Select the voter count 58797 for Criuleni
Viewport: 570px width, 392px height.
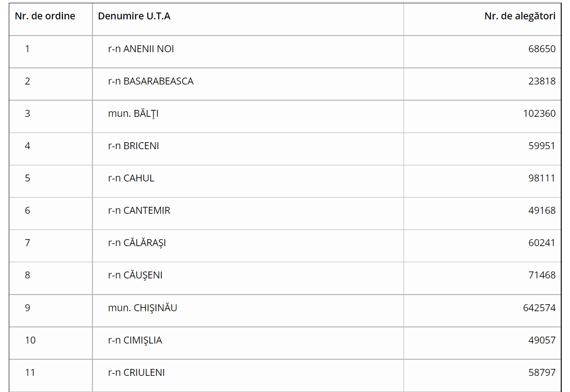pyautogui.click(x=542, y=373)
